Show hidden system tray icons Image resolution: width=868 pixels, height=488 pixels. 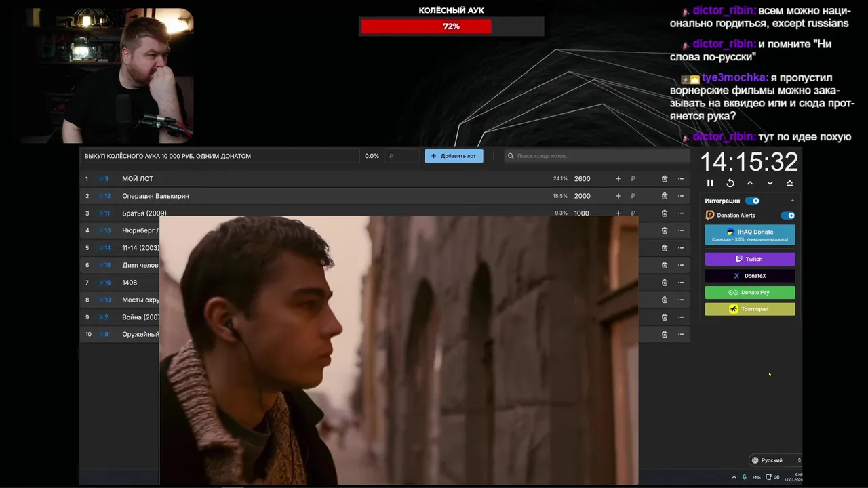point(734,477)
